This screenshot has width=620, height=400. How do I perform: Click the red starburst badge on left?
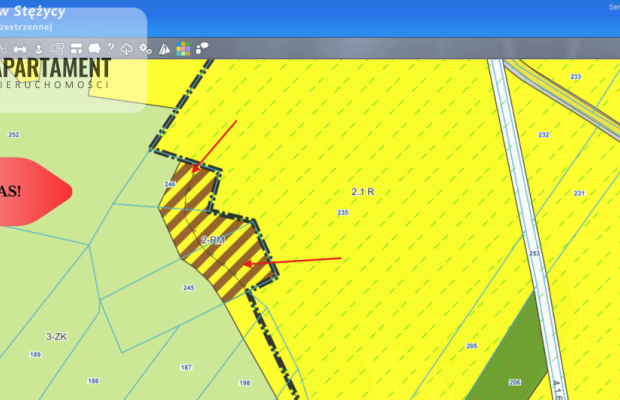coord(30,189)
